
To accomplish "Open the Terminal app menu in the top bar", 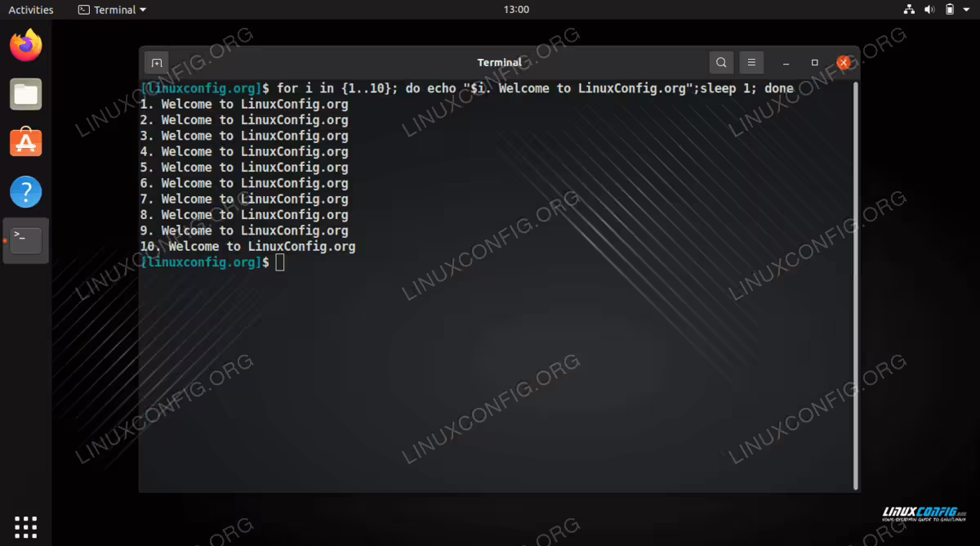I will click(113, 10).
